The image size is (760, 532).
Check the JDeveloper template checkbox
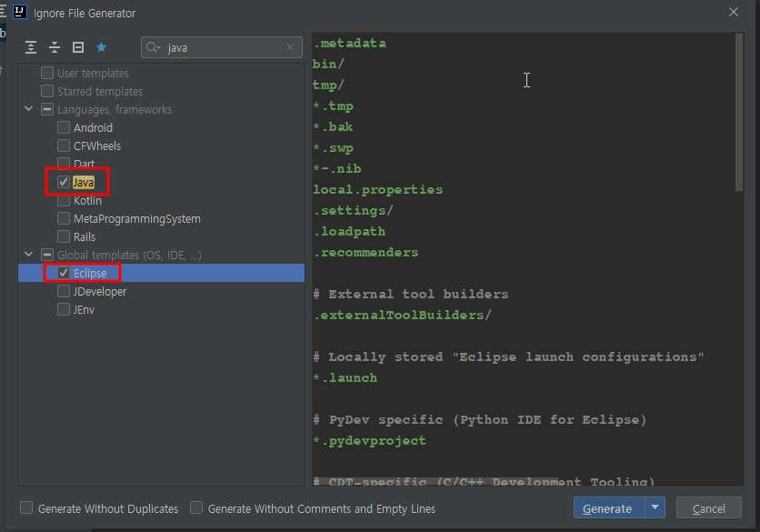pos(64,291)
